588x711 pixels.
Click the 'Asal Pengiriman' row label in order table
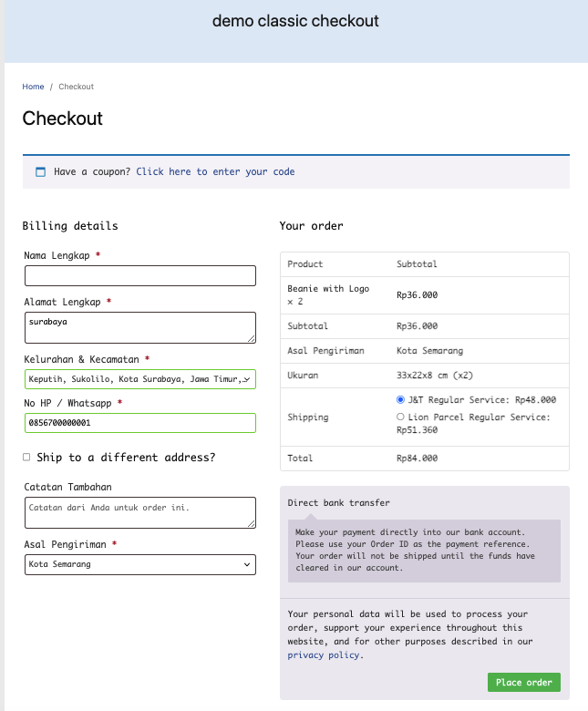326,351
